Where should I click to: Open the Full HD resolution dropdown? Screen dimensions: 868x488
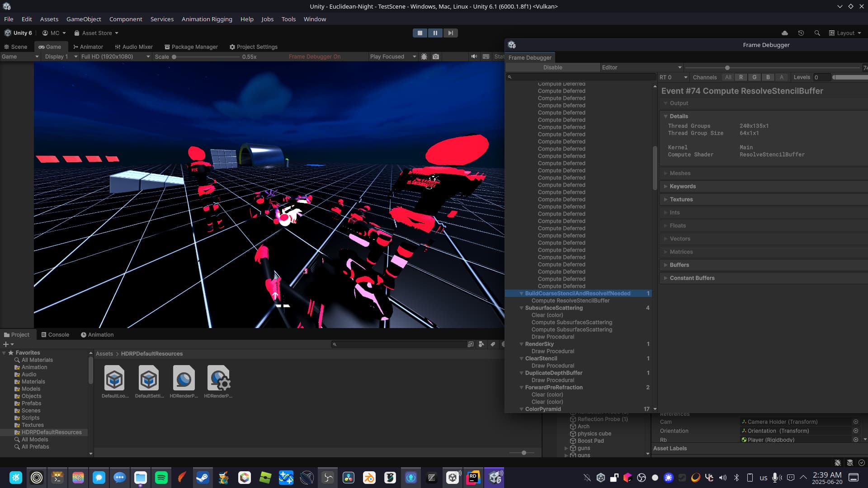point(115,56)
